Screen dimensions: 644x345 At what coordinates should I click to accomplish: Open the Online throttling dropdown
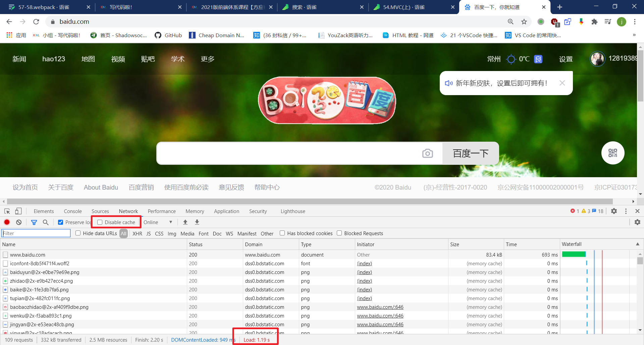click(x=158, y=222)
